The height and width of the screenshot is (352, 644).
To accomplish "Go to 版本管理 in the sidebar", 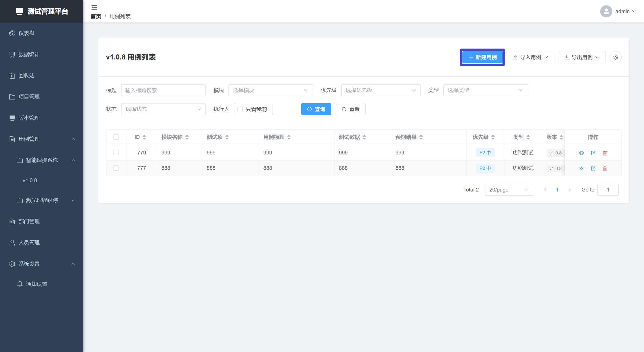I will pyautogui.click(x=29, y=118).
